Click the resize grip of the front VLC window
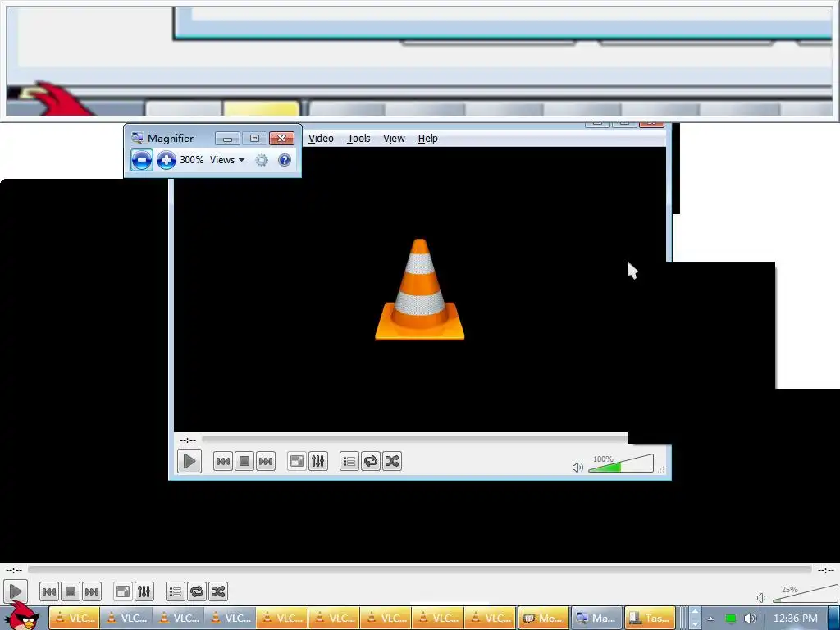Viewport: 840px width, 630px height. point(662,470)
